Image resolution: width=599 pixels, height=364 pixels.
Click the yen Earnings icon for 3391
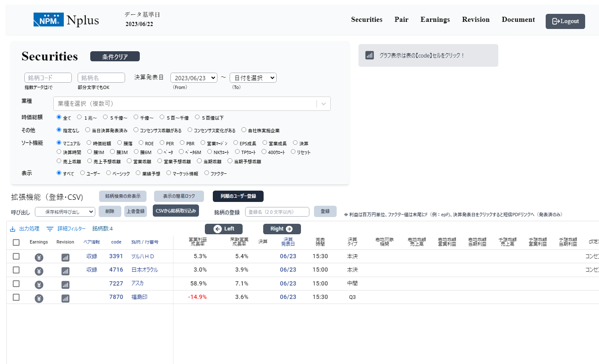(39, 257)
